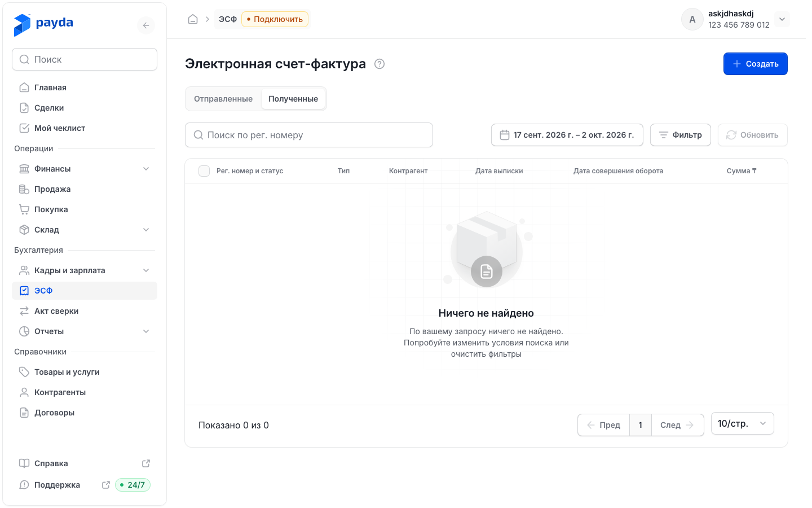This screenshot has width=812, height=508.
Task: Switch to Отправленные tab
Action: point(223,99)
